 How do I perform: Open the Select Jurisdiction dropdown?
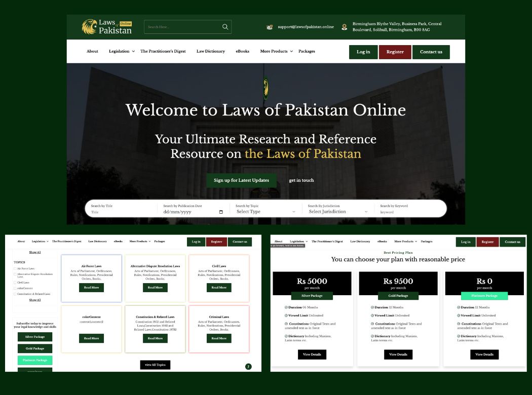[338, 212]
